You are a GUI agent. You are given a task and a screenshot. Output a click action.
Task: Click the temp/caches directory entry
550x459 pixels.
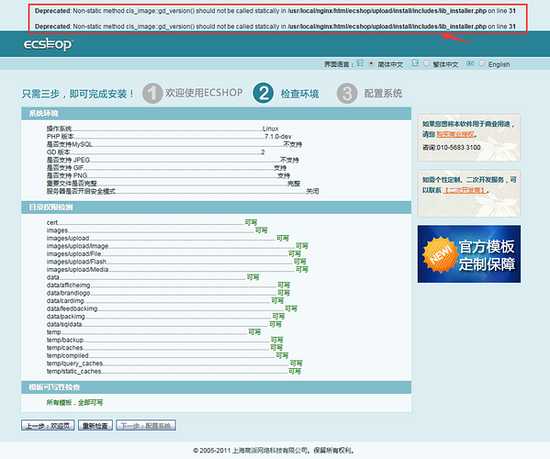(65, 347)
